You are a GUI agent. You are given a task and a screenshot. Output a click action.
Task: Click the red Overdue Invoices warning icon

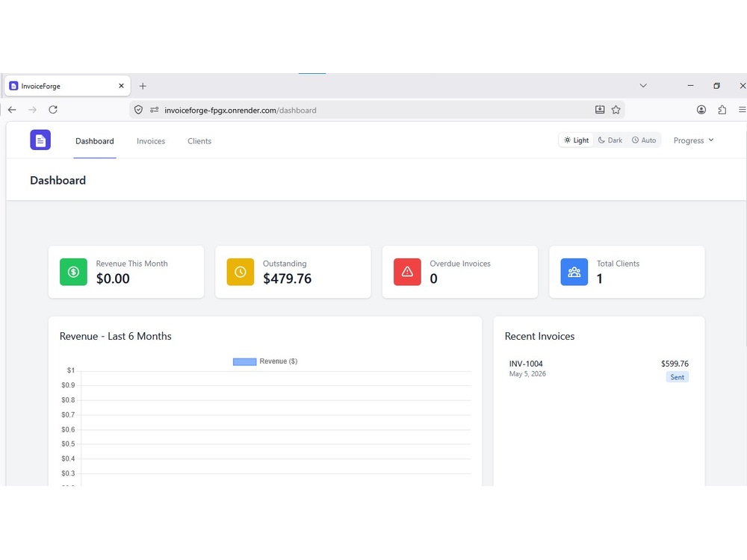coord(407,272)
